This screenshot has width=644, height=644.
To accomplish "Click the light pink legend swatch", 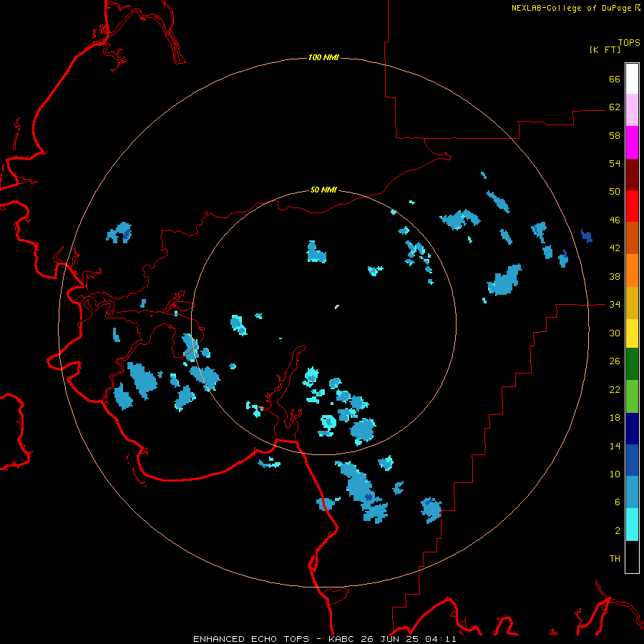I will [x=632, y=110].
